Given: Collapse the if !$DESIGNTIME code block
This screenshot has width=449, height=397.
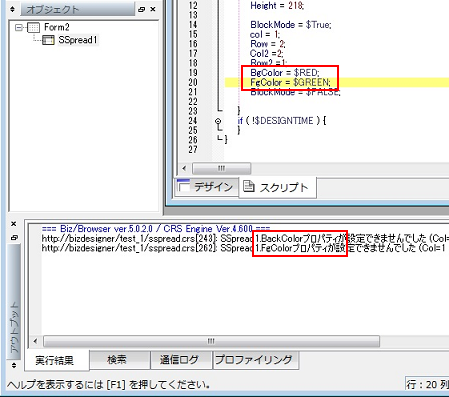Looking at the screenshot, I should click(218, 121).
